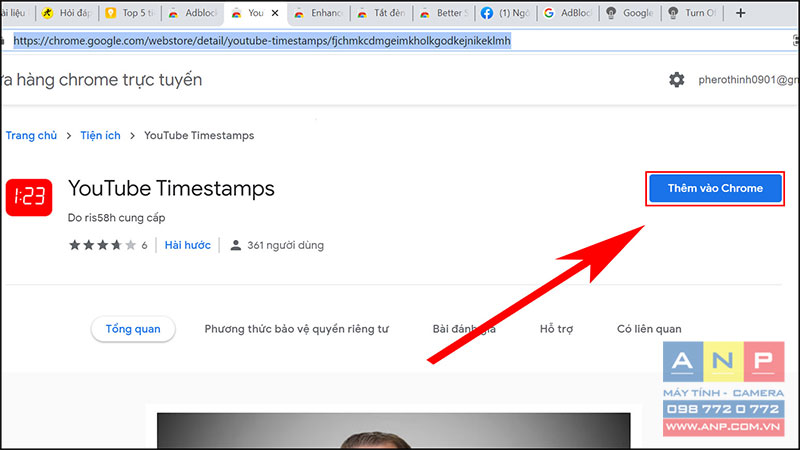Switch to Có liên quan tab
800x450 pixels.
click(649, 329)
